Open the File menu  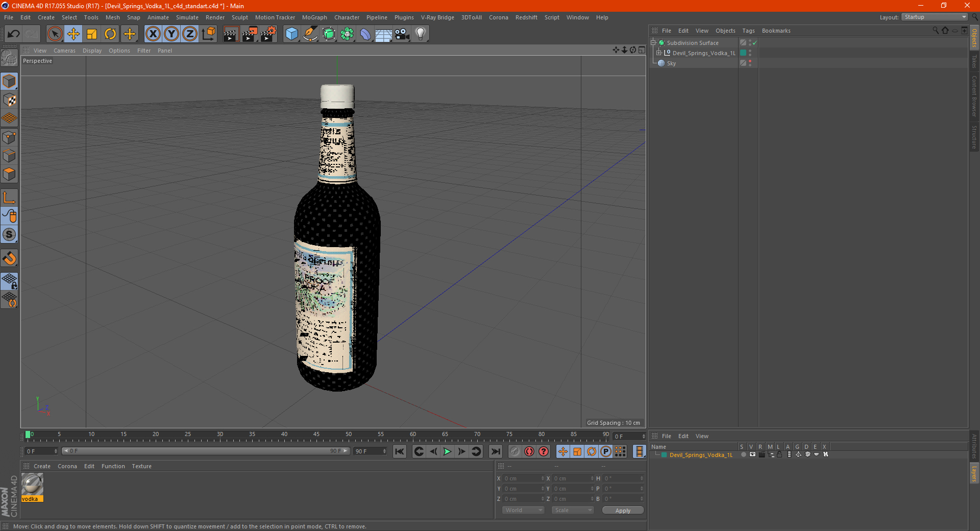[9, 17]
